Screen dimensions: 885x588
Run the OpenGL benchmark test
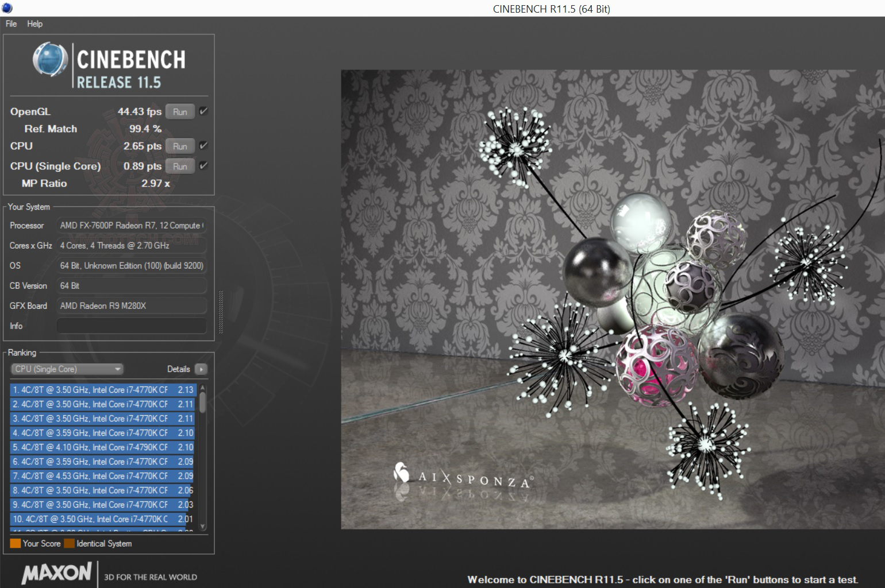[x=180, y=112]
